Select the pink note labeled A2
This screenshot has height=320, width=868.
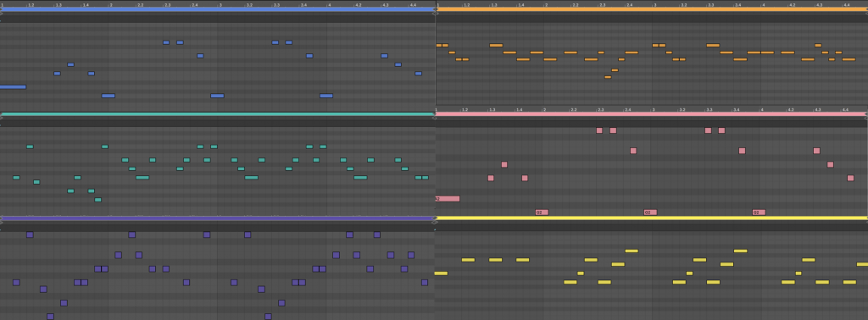[x=448, y=199]
